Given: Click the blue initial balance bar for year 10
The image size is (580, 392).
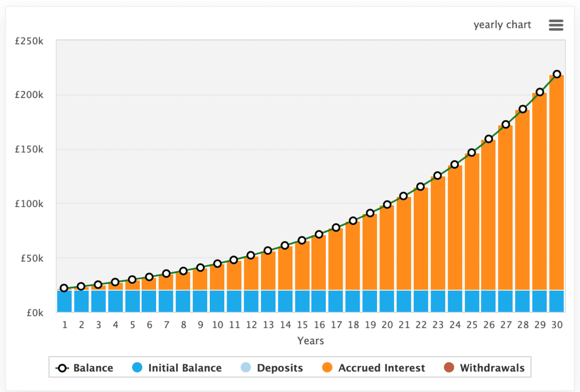Looking at the screenshot, I should click(217, 301).
